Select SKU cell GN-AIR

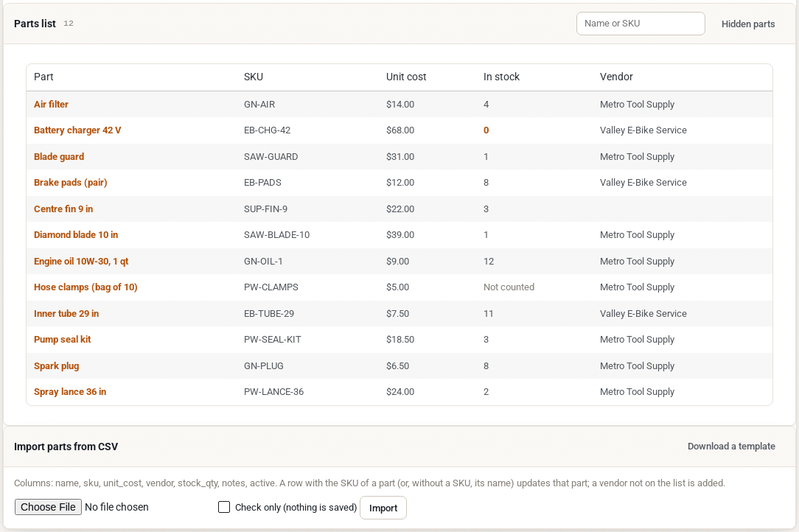[259, 104]
